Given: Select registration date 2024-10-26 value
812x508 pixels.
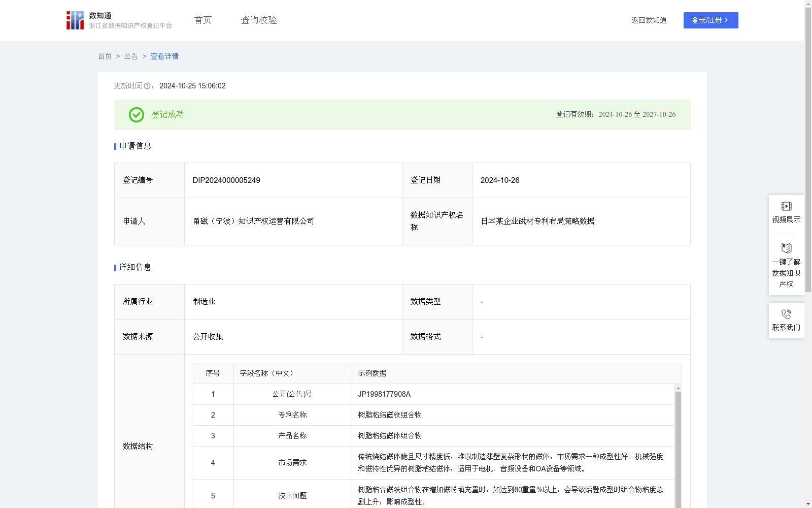Looking at the screenshot, I should (500, 180).
